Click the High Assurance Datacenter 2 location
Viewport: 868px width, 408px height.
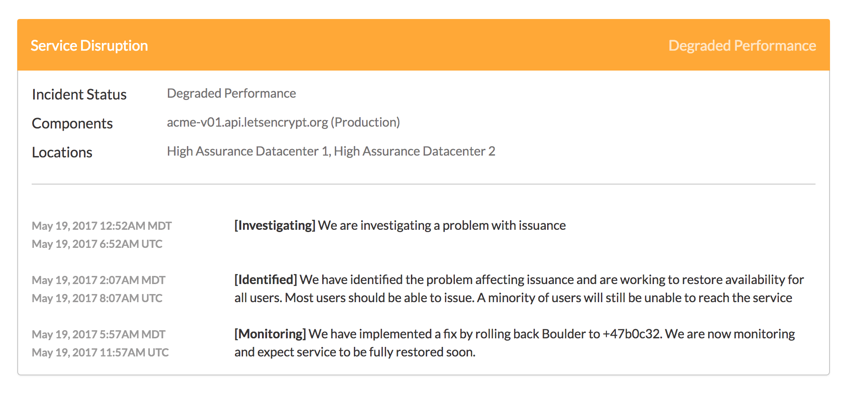[x=415, y=151]
